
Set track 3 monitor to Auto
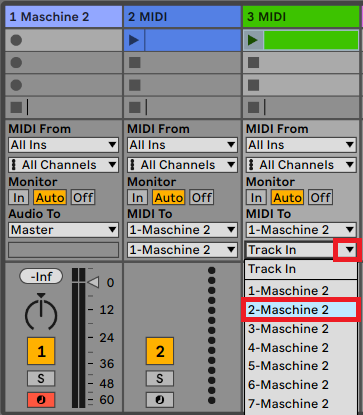point(287,198)
